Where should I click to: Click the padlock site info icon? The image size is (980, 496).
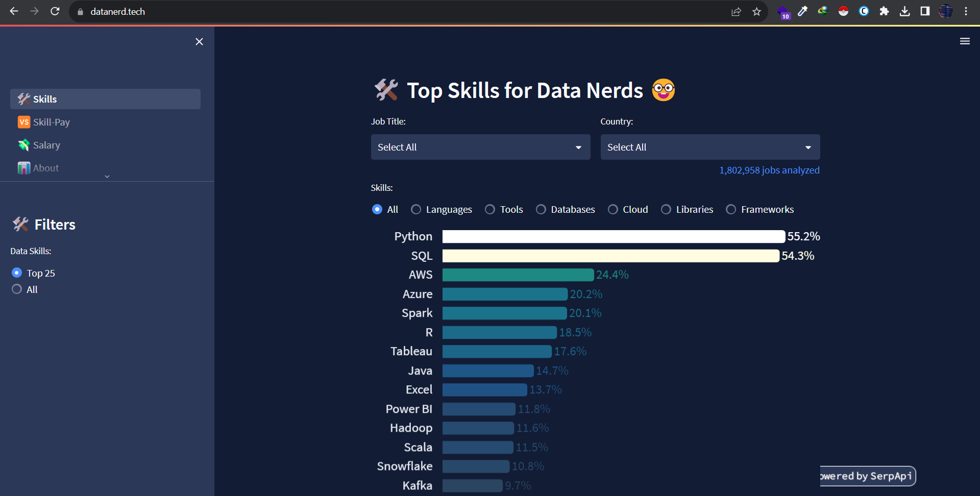point(80,11)
